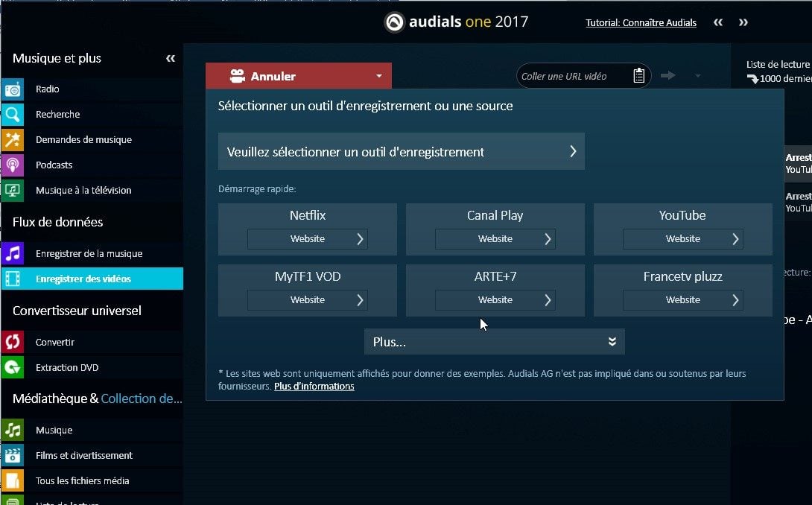Click the paste clipboard icon in URL field
812x505 pixels.
(638, 76)
